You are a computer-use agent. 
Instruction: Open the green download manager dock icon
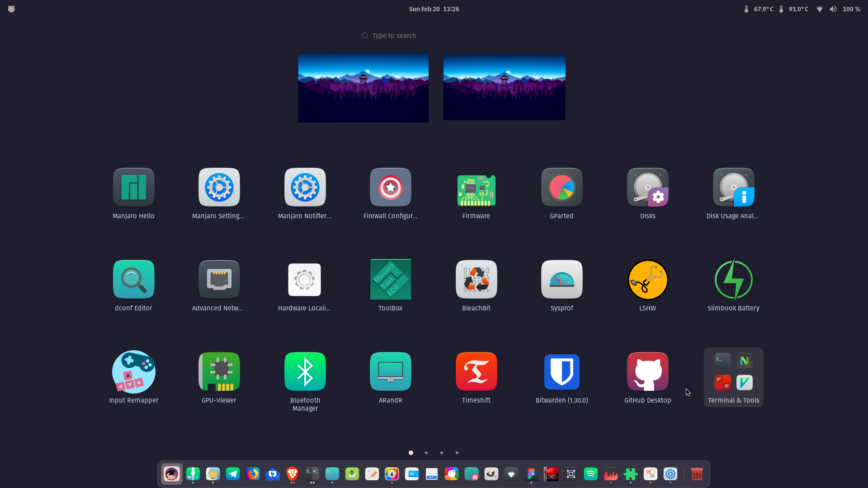point(193,474)
